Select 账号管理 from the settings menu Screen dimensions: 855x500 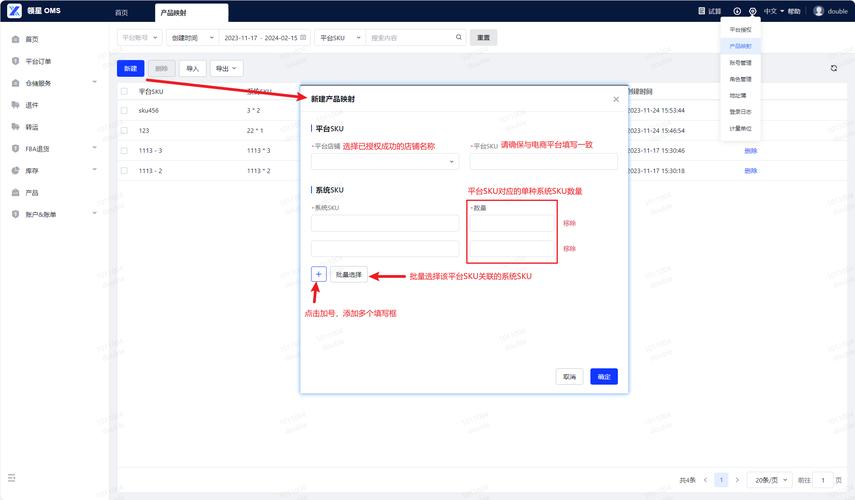click(740, 62)
